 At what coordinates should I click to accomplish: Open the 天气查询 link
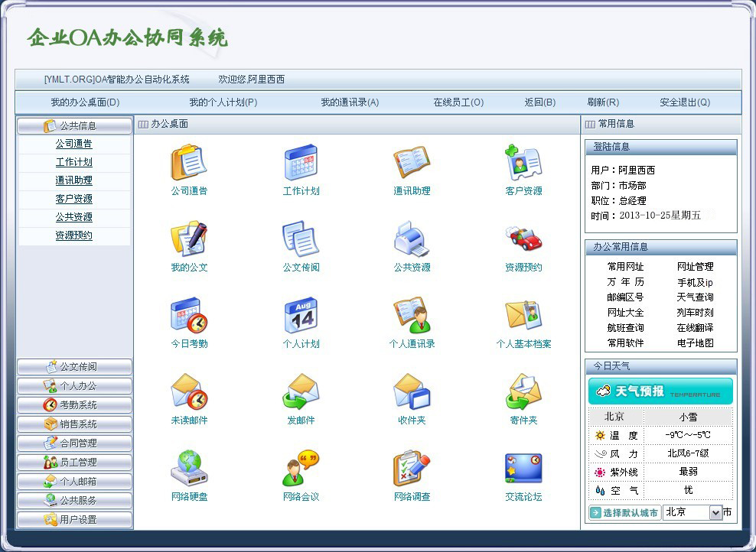[x=695, y=297]
